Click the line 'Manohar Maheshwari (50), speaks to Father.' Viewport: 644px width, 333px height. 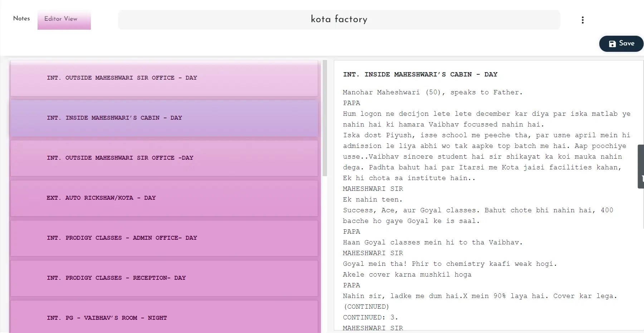click(433, 92)
